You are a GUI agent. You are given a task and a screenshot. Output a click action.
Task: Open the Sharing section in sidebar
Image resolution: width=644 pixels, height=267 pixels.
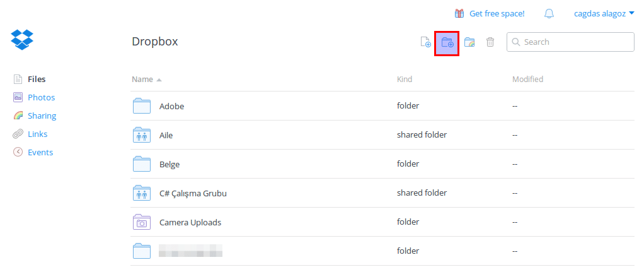(42, 116)
